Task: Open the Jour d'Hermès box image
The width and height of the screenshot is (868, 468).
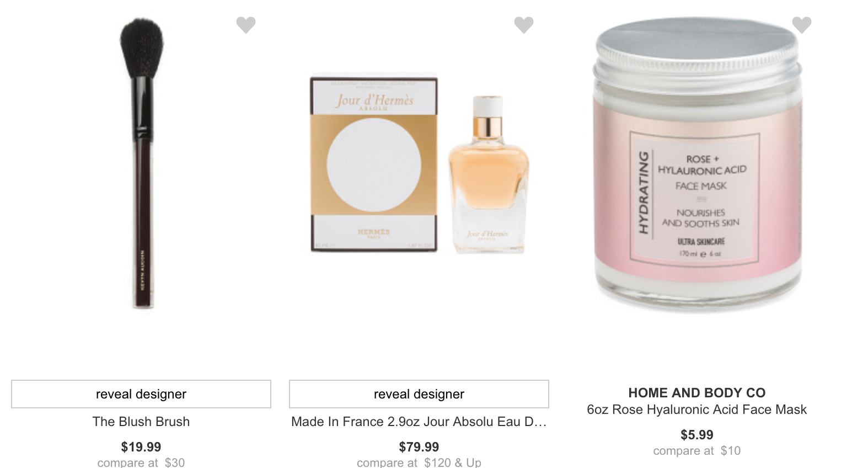Action: coord(374,164)
